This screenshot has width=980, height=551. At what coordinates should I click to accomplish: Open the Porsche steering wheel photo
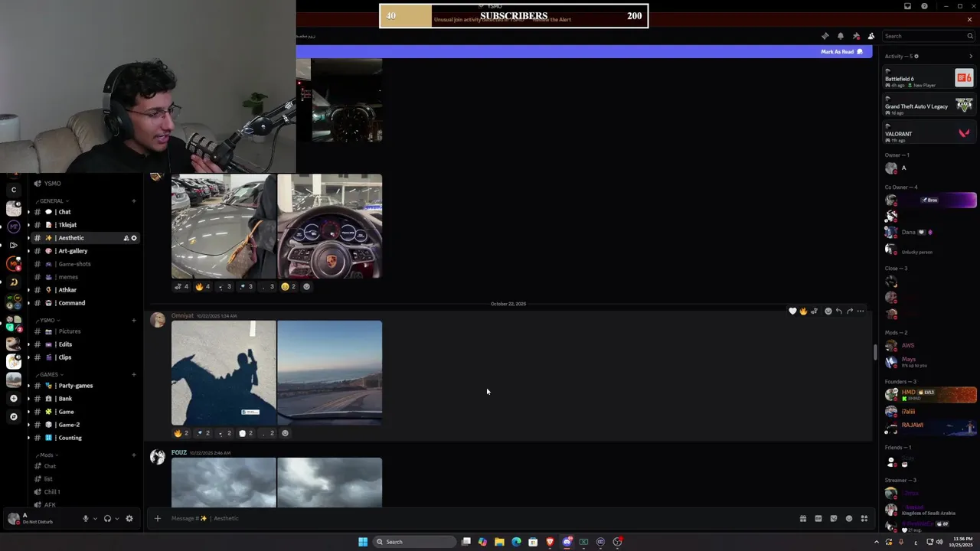pos(329,226)
